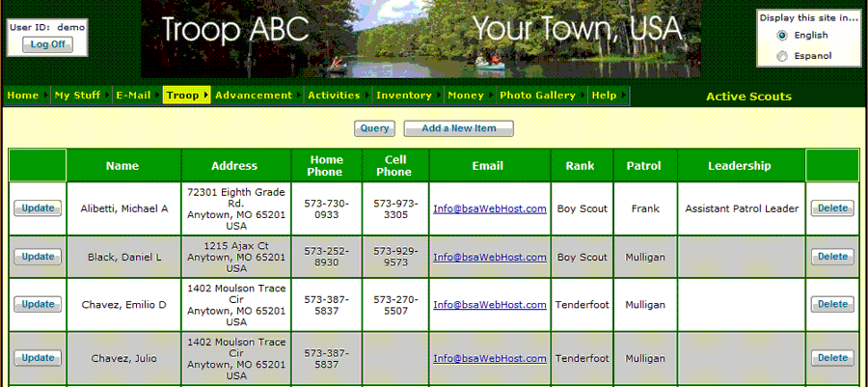Click Tenderfoot rank in Chavez, Emilio D row
Image resolution: width=868 pixels, height=387 pixels.
(x=583, y=305)
